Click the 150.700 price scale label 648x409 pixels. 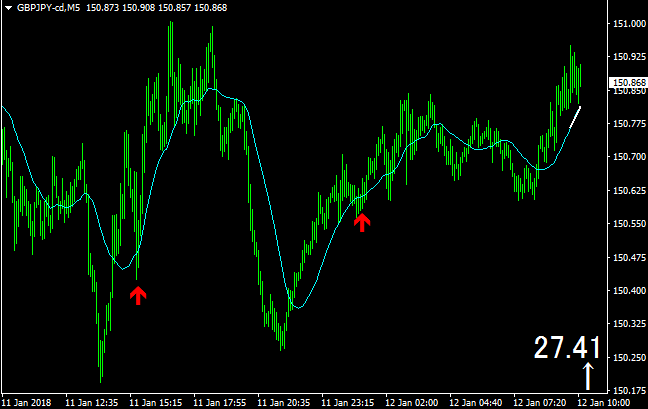tap(629, 157)
